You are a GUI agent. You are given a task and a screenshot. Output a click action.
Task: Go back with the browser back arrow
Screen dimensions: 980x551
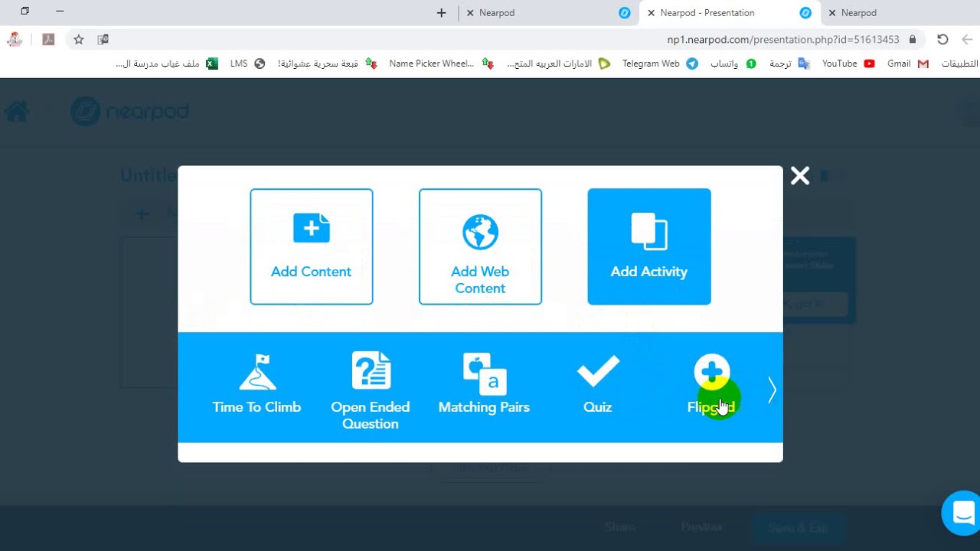click(x=966, y=39)
